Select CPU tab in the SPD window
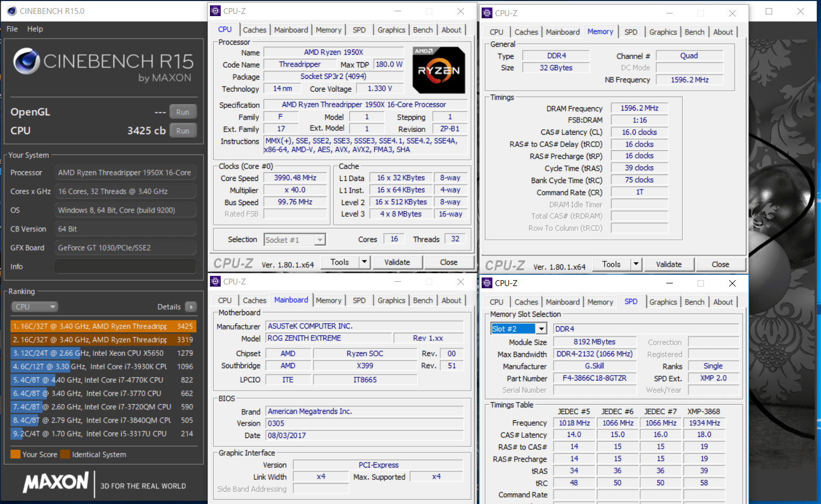The width and height of the screenshot is (821, 504). (497, 302)
